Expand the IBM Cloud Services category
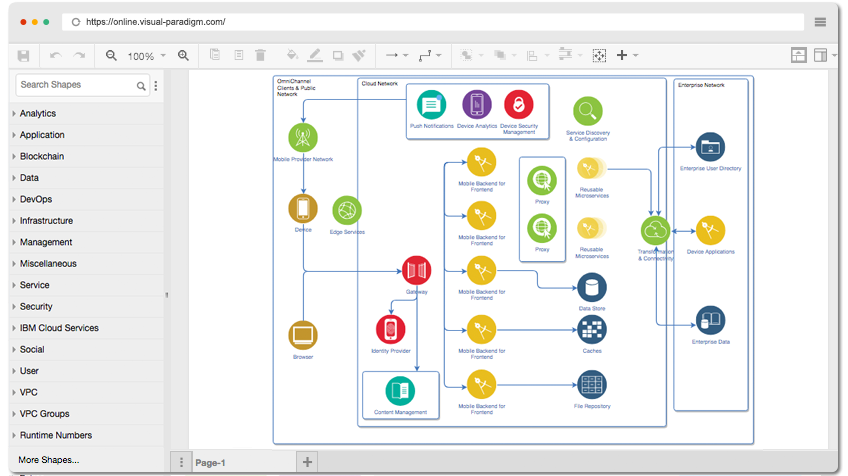 click(87, 328)
